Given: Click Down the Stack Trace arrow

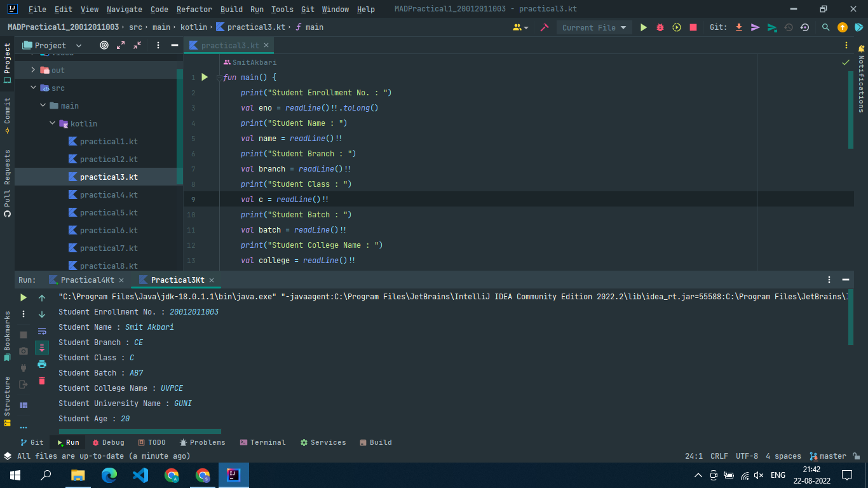Looking at the screenshot, I should [x=42, y=314].
